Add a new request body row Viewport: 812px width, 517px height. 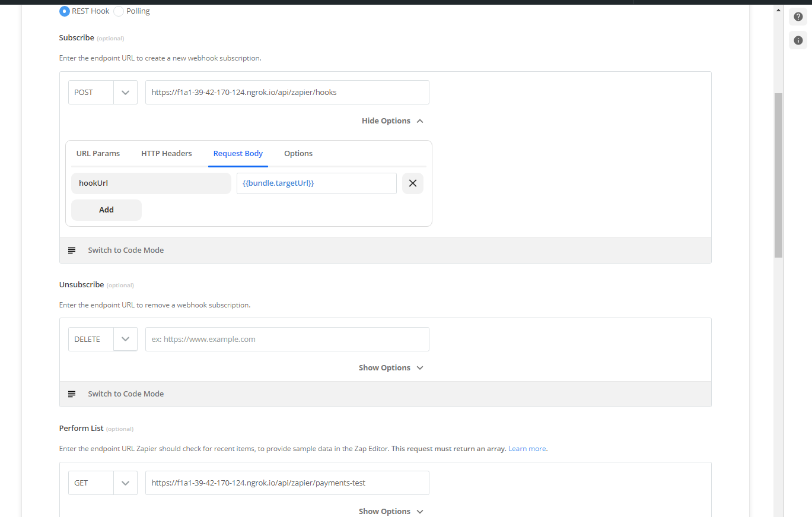coord(106,210)
